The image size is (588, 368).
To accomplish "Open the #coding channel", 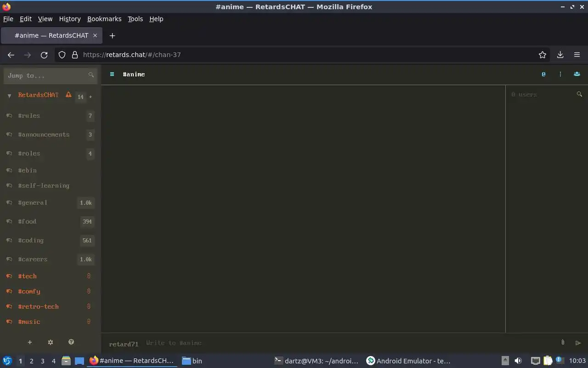I will [51, 240].
